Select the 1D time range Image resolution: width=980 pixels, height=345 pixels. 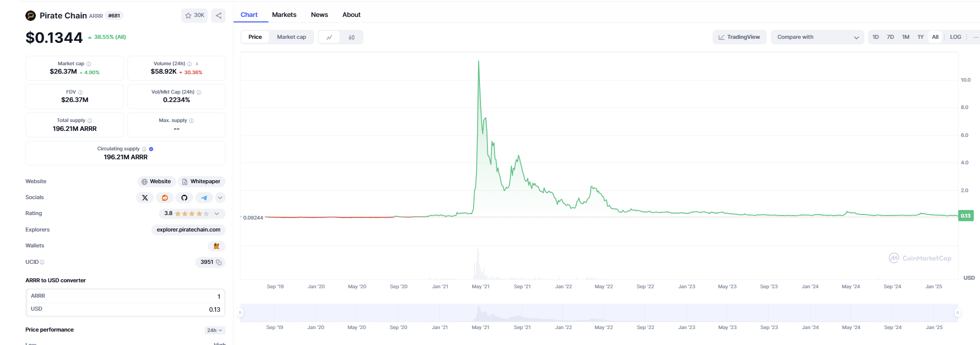click(x=875, y=37)
